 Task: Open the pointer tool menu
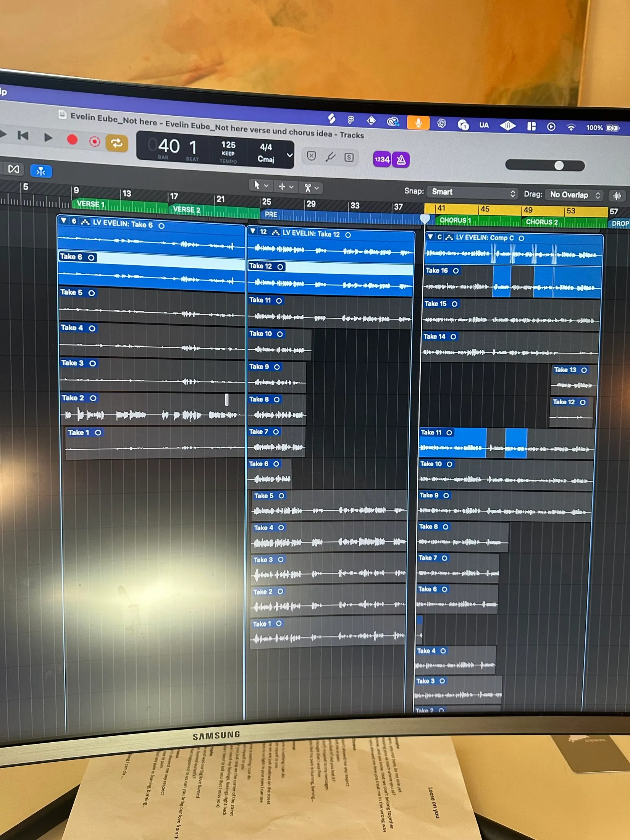click(261, 186)
